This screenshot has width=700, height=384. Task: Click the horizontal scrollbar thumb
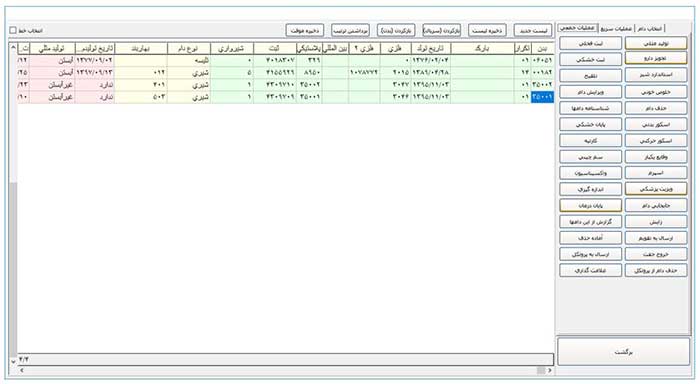click(x=541, y=370)
